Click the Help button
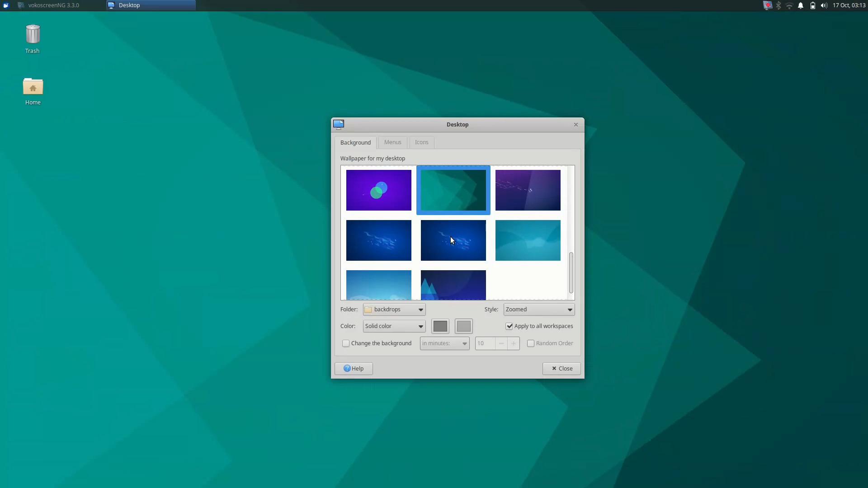 pos(353,368)
